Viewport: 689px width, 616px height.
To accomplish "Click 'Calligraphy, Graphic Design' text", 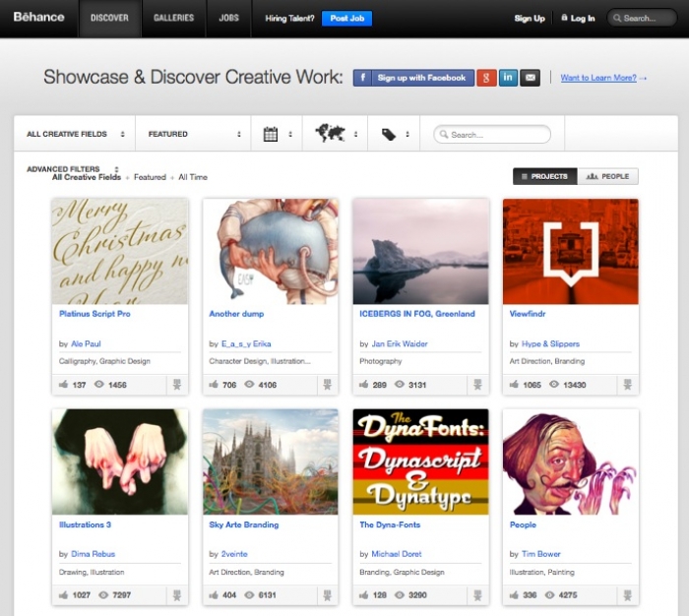I will tap(104, 361).
